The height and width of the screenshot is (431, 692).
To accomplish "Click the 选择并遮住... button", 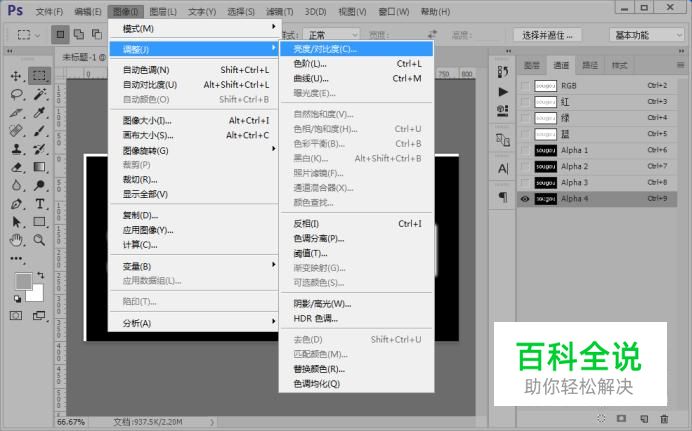I will 547,35.
